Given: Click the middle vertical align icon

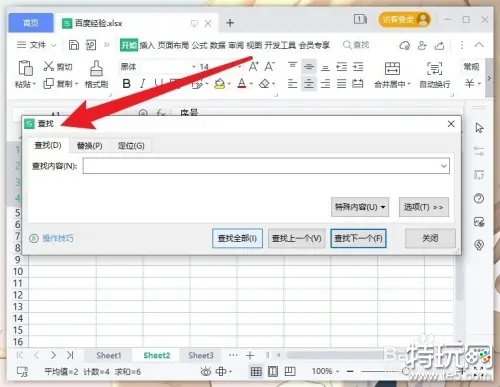Looking at the screenshot, I should 309,67.
